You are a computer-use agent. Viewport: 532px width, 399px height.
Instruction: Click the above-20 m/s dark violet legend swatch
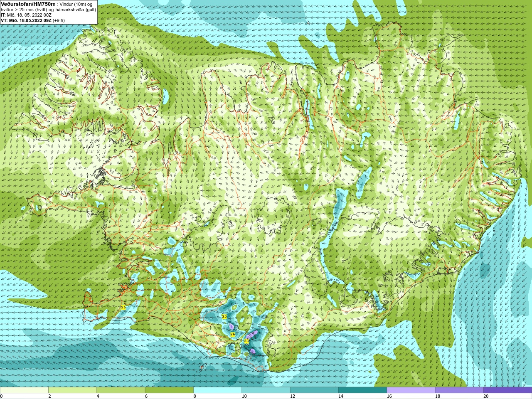[x=507, y=390]
